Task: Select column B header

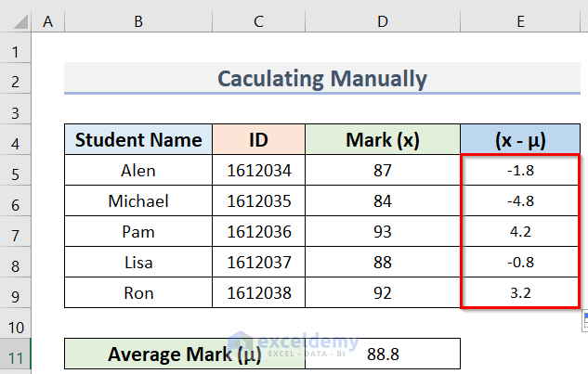Action: tap(138, 17)
